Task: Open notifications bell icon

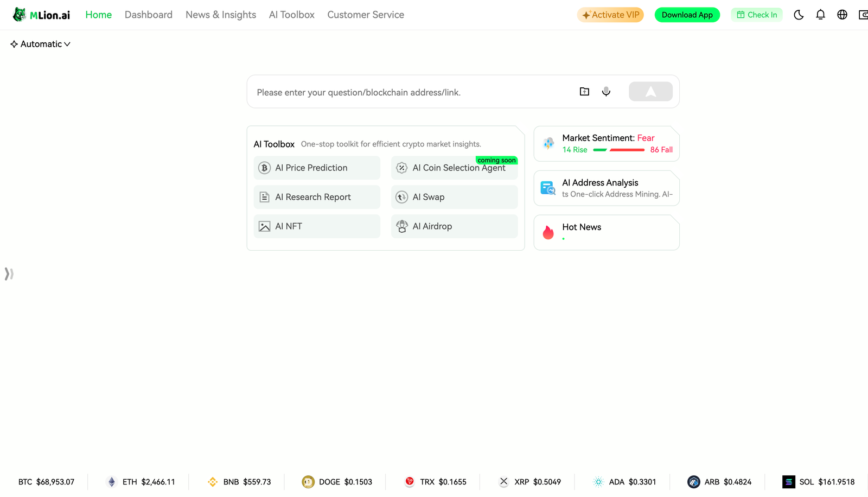Action: pyautogui.click(x=820, y=15)
